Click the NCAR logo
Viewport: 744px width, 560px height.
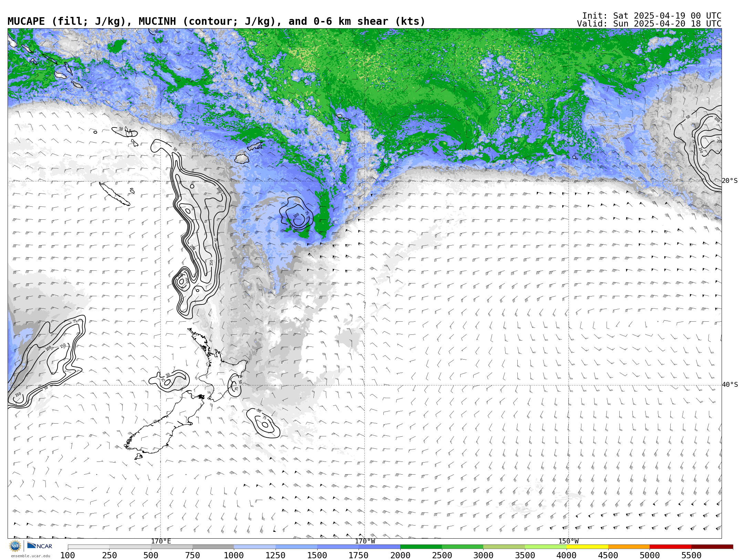pyautogui.click(x=40, y=546)
